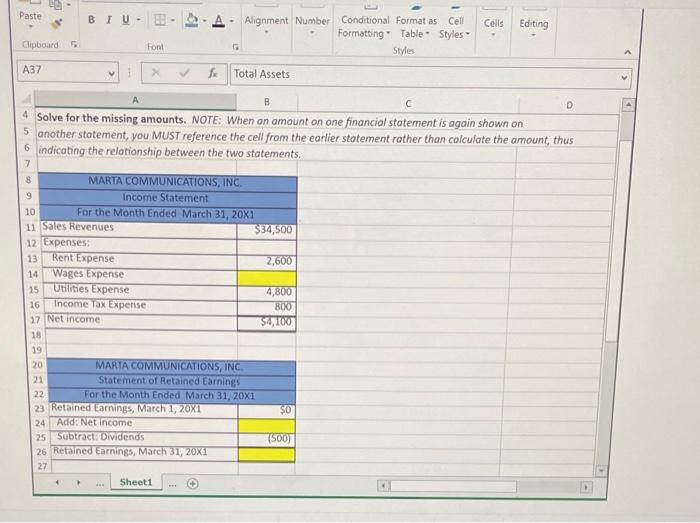Apply the Fill Color bucket
The height and width of the screenshot is (523, 700).
192,20
